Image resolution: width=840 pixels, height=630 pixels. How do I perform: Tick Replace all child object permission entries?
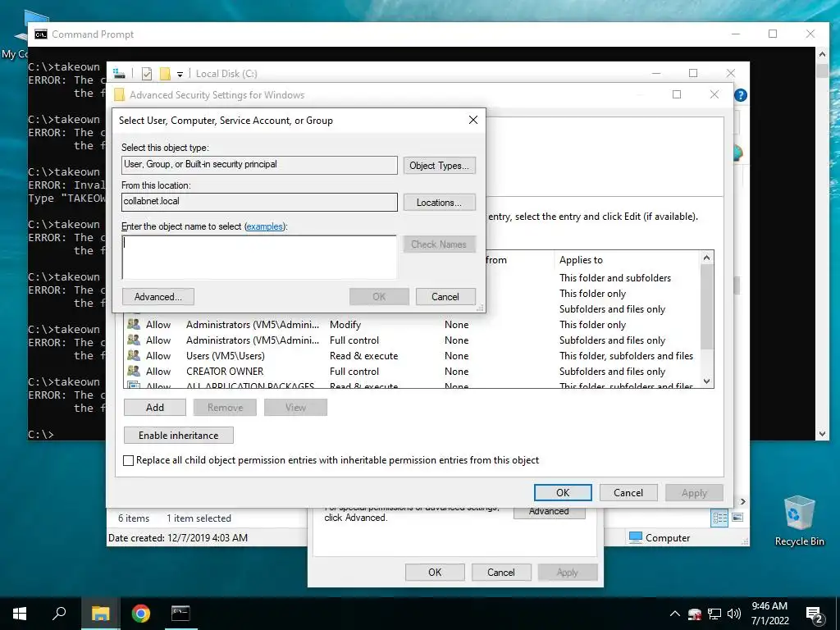click(x=129, y=461)
